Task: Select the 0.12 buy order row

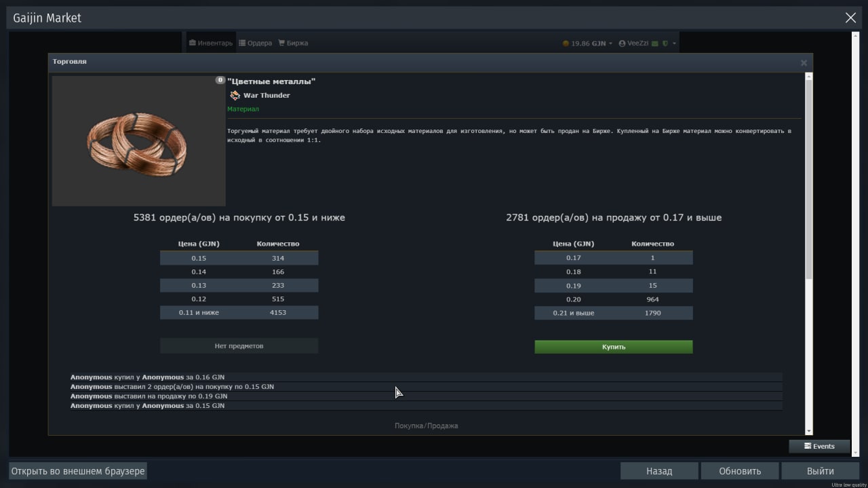Action: (x=239, y=299)
